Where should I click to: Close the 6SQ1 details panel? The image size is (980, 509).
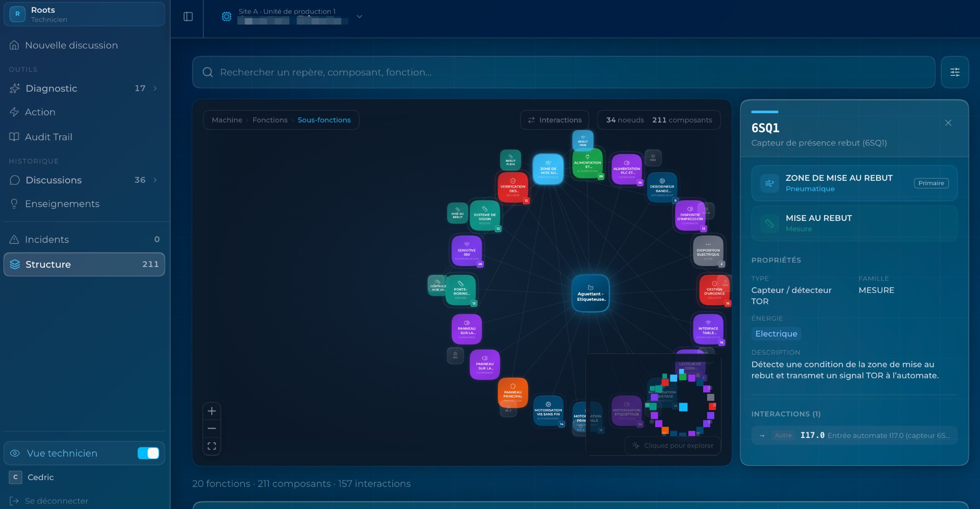(948, 123)
